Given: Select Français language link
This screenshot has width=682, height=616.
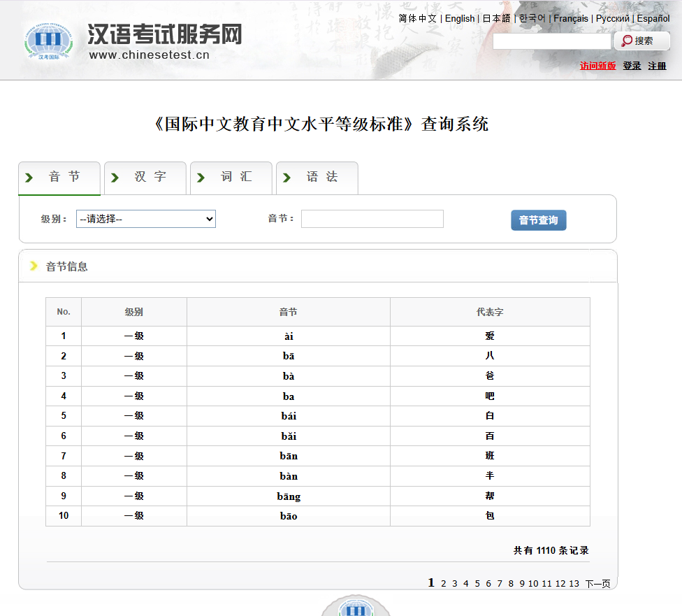Looking at the screenshot, I should point(571,19).
